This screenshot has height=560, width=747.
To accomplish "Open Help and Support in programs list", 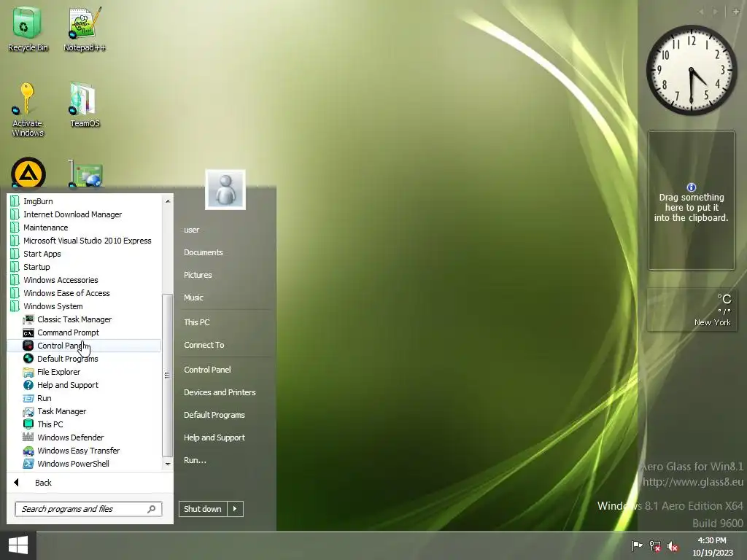I will click(x=67, y=385).
